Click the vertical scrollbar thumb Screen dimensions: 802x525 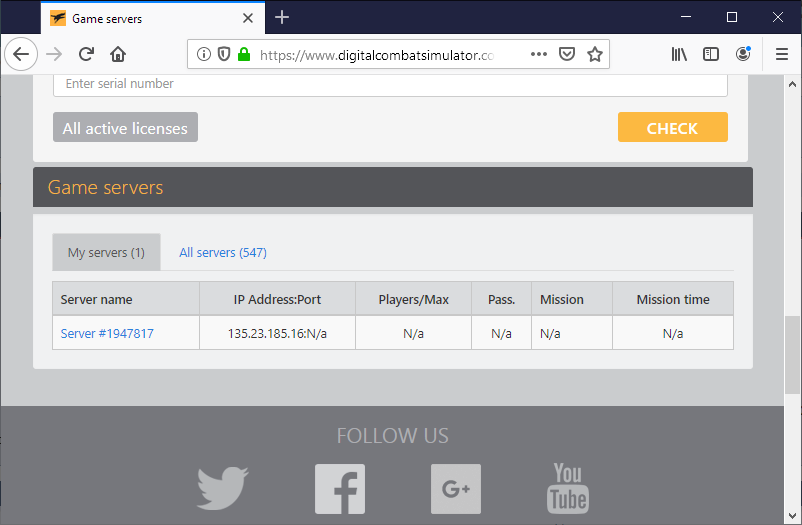(792, 355)
